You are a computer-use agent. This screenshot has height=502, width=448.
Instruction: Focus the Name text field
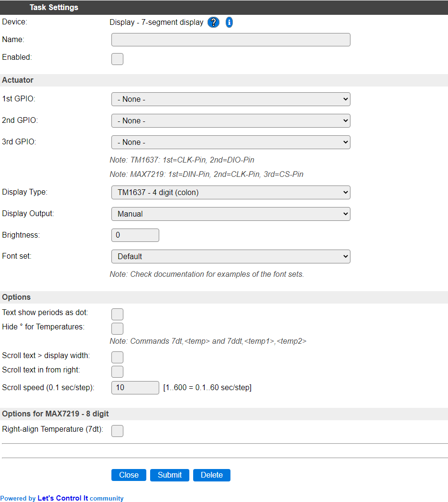[230, 40]
